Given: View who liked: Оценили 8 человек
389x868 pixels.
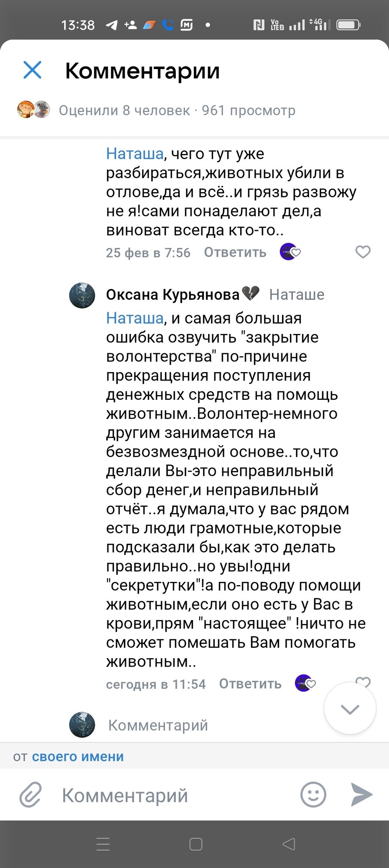Looking at the screenshot, I should coord(124,110).
